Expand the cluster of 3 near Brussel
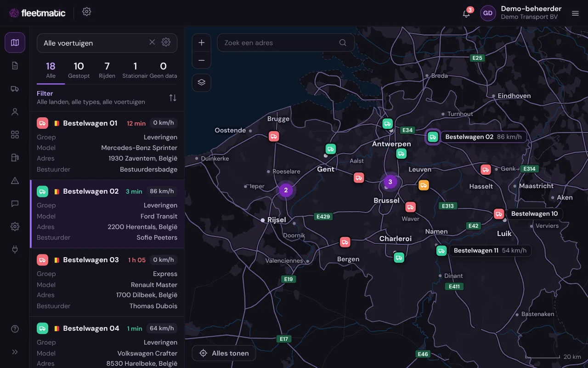The width and height of the screenshot is (588, 368). (390, 182)
